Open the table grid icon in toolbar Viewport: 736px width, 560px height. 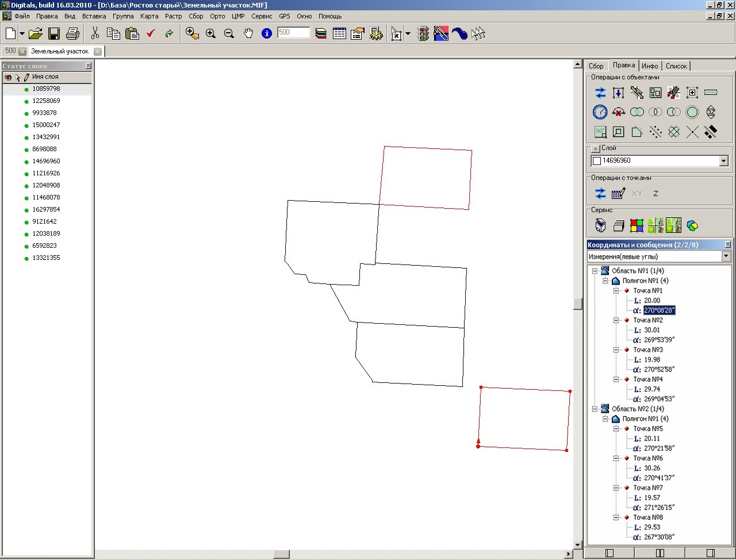[339, 34]
